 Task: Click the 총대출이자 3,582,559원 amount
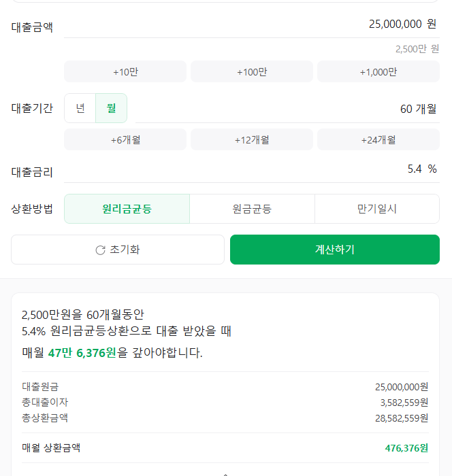(404, 403)
